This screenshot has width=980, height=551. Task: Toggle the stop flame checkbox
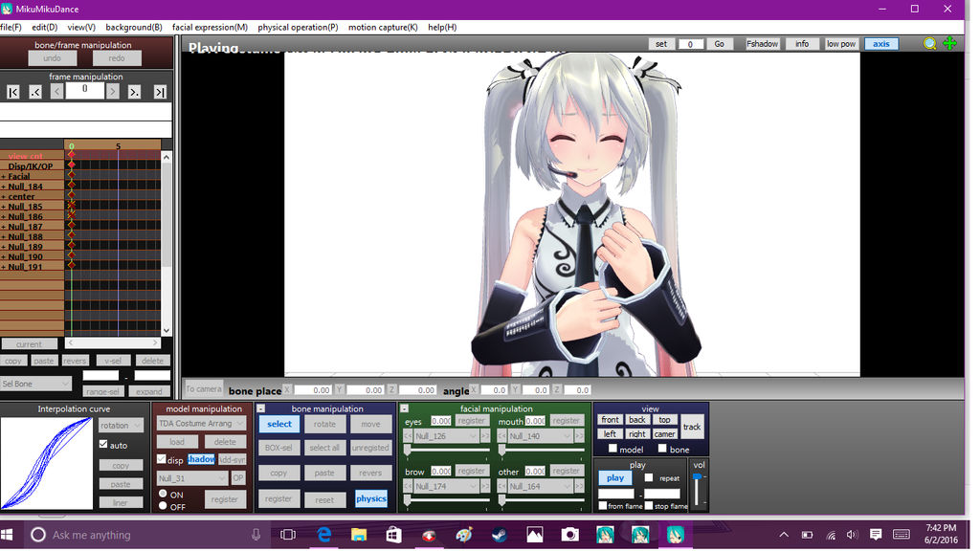649,505
